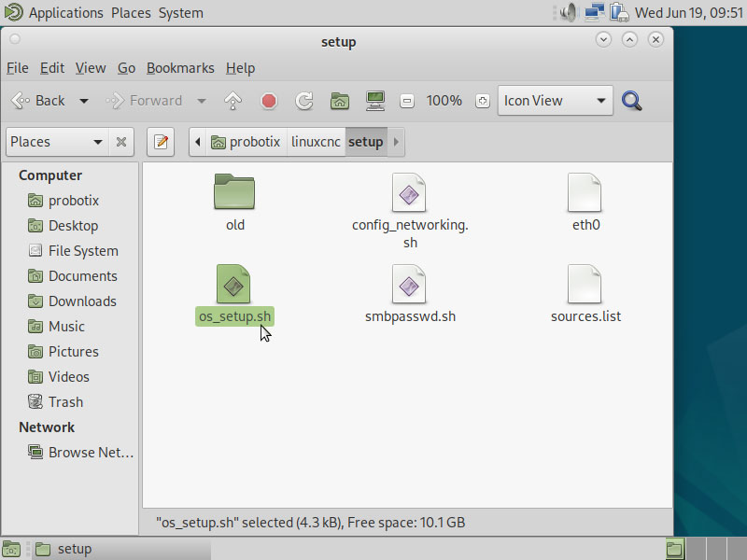The height and width of the screenshot is (560, 747).
Task: Open Computer location toolbar icon
Action: pyautogui.click(x=375, y=101)
